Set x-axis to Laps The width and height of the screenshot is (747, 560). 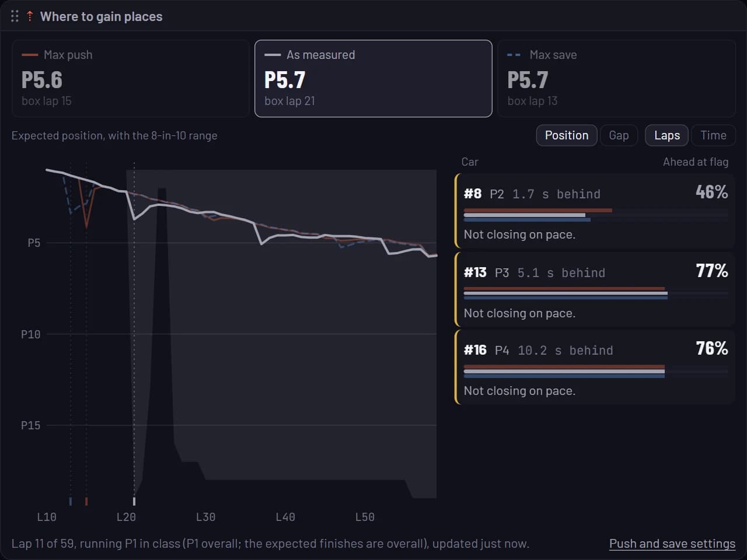point(666,135)
